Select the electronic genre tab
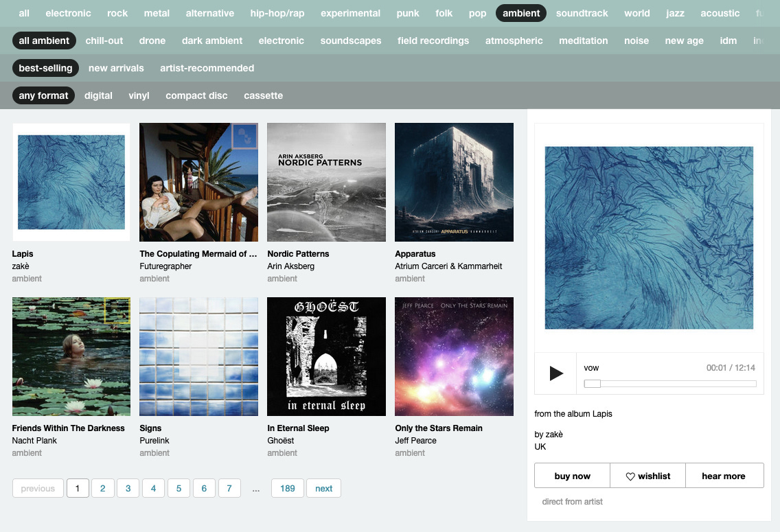Viewport: 780px width, 532px height. click(68, 14)
